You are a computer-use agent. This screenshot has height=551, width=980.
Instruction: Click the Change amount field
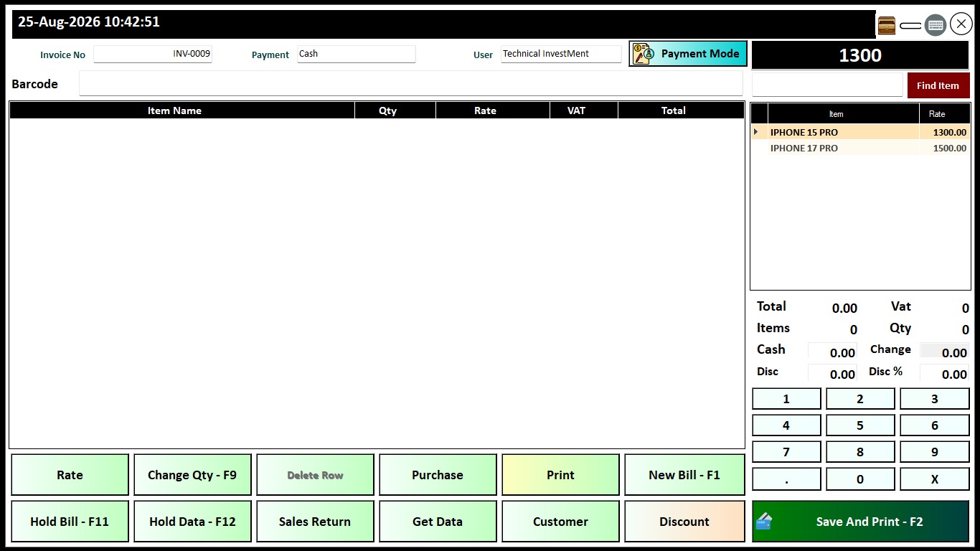[x=944, y=352]
